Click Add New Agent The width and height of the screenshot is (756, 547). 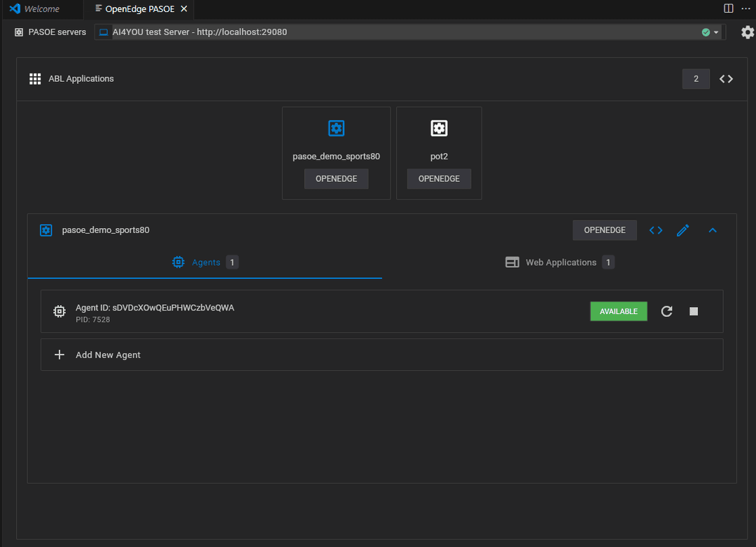click(x=382, y=355)
